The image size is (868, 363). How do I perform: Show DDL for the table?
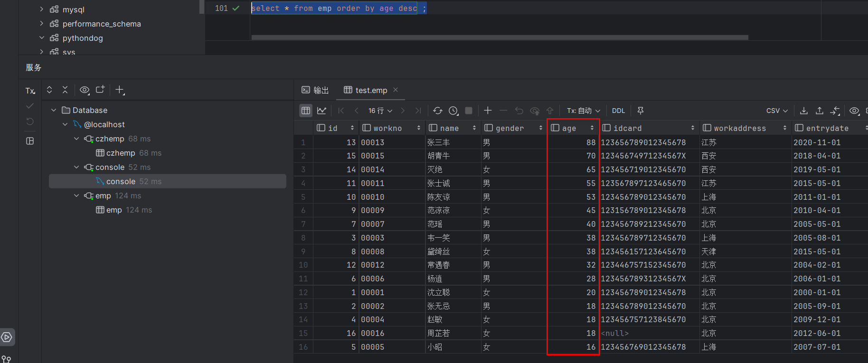point(618,111)
